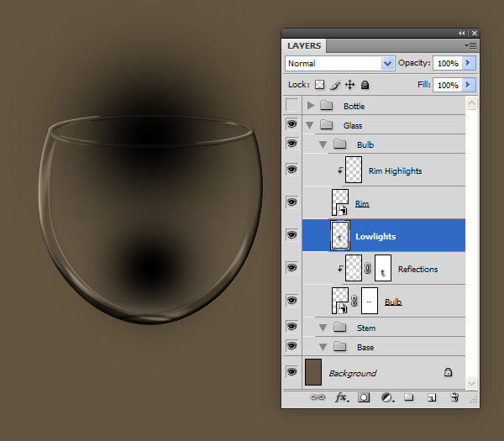Collapse the Base group triangle
504x441 pixels.
[323, 348]
